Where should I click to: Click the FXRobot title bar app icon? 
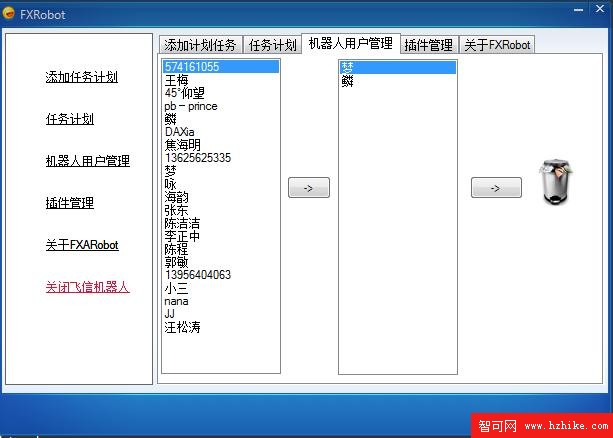[x=10, y=16]
